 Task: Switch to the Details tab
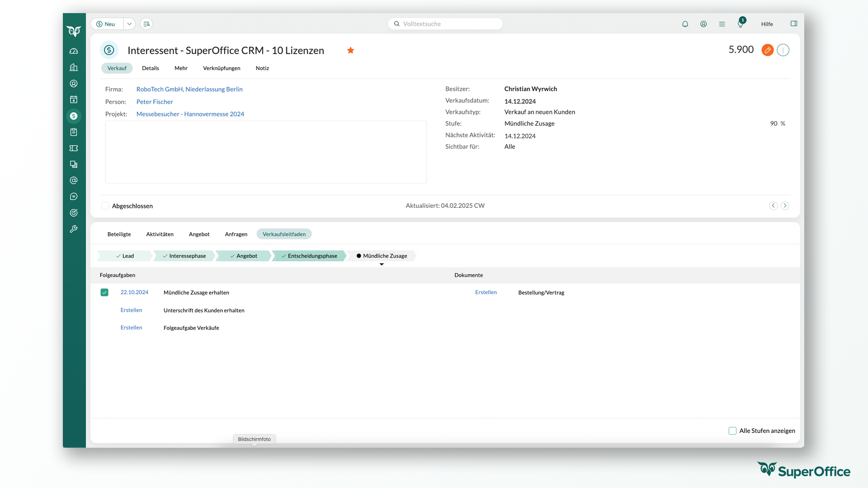click(x=150, y=68)
